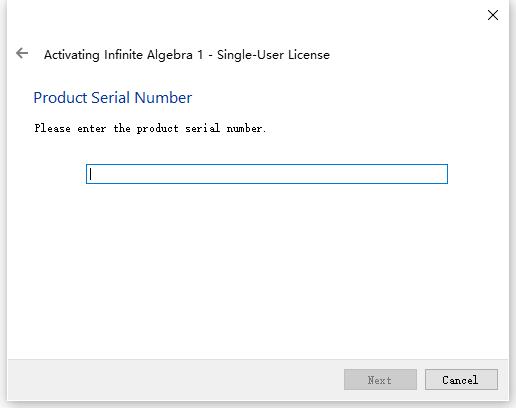Image resolution: width=516 pixels, height=408 pixels.
Task: Click the 'Activating Infinite Algebra 1' title text
Action: (123, 55)
